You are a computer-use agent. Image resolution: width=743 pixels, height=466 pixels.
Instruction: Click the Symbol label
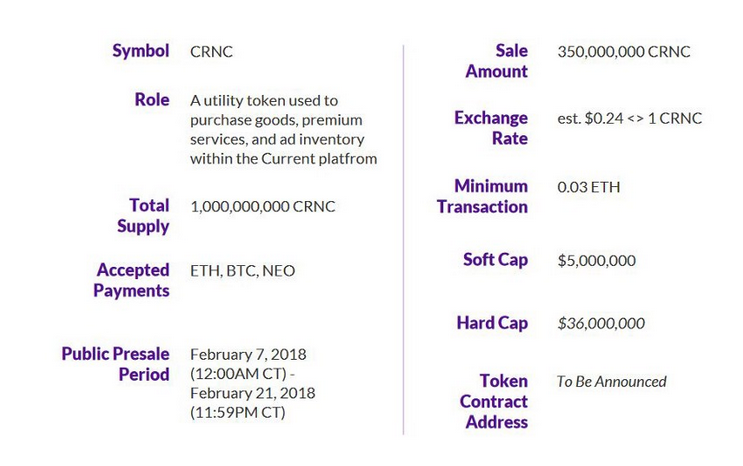140,51
